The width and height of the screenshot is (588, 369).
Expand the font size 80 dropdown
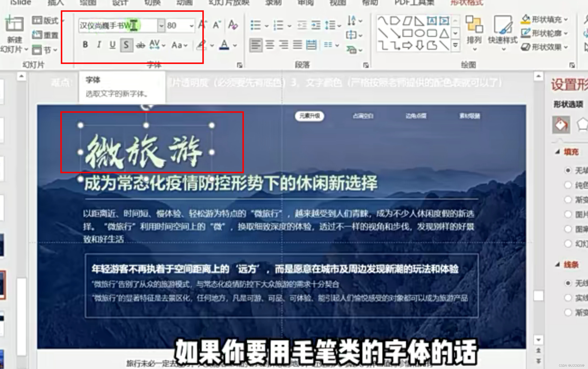coord(192,25)
